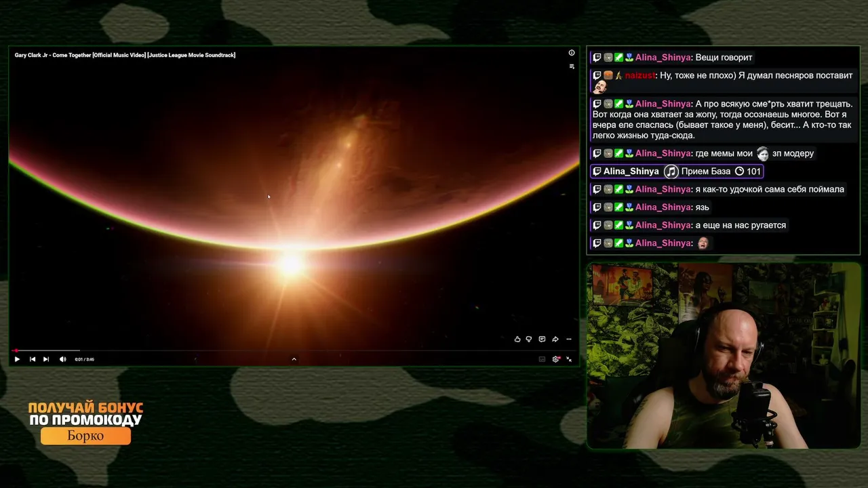Screen dimensions: 868x488
Task: Skip to the next video
Action: [46, 359]
